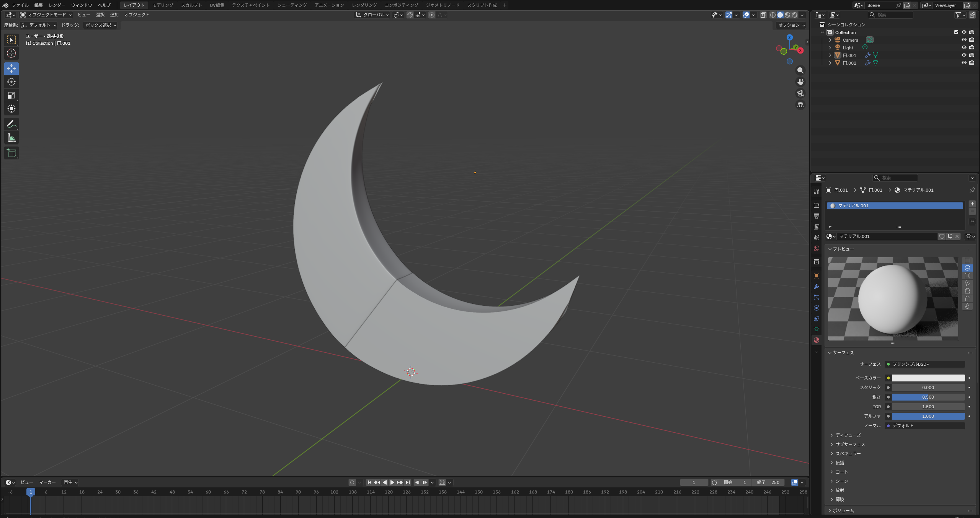Switch to the シェーディング workspace tab
980x518 pixels.
pyautogui.click(x=292, y=5)
